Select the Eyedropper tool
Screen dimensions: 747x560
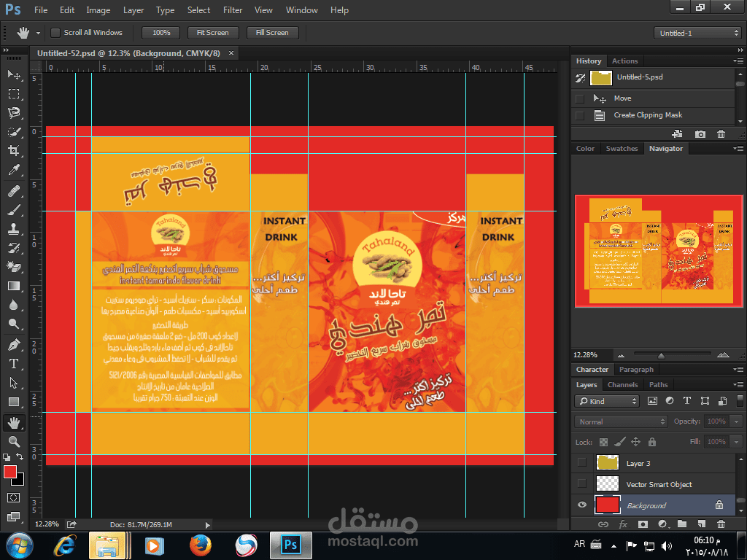14,171
